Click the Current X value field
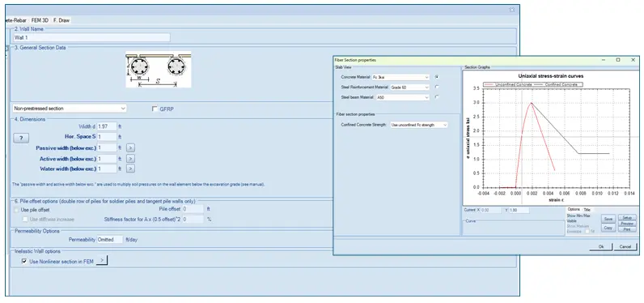The width and height of the screenshot is (644, 303). coord(490,210)
